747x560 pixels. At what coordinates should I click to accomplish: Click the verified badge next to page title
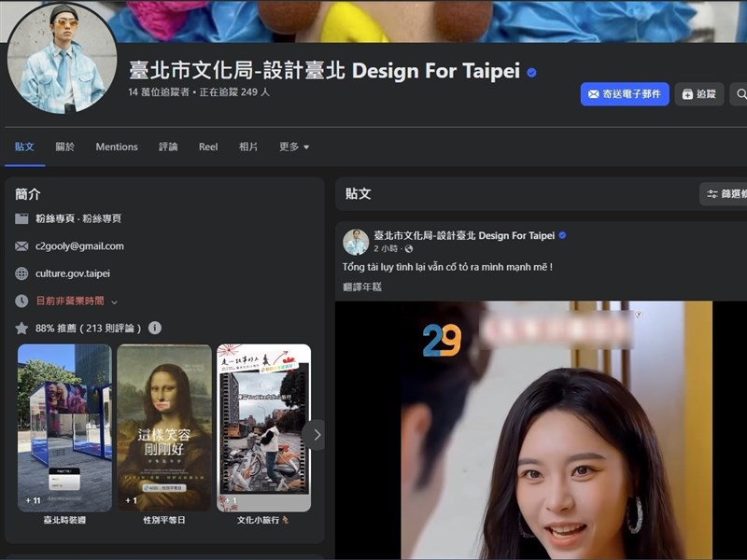(531, 72)
